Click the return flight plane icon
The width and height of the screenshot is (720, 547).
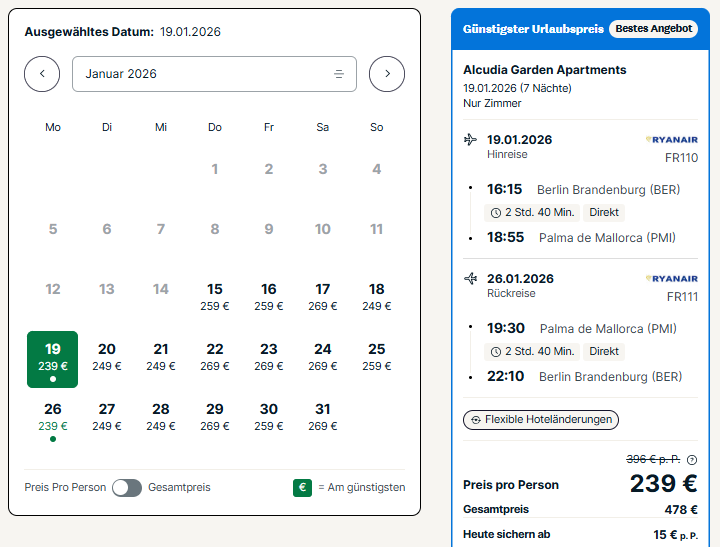click(471, 278)
